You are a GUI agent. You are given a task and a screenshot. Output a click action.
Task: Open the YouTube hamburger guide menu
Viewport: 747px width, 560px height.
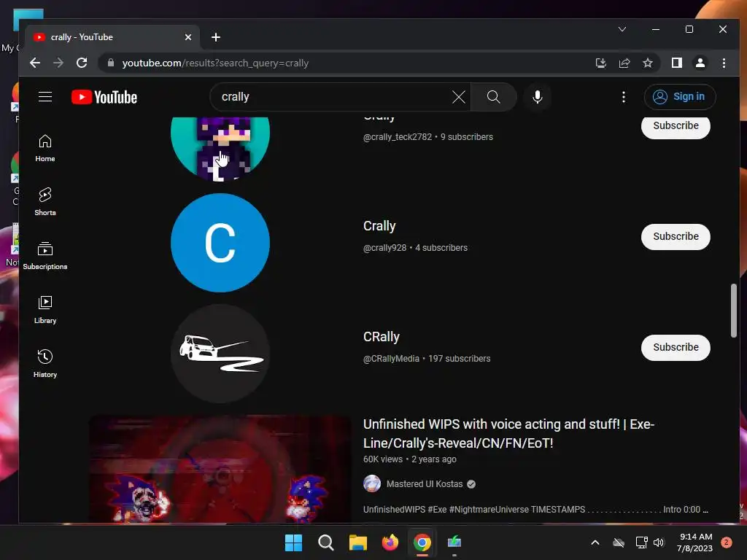coord(45,97)
